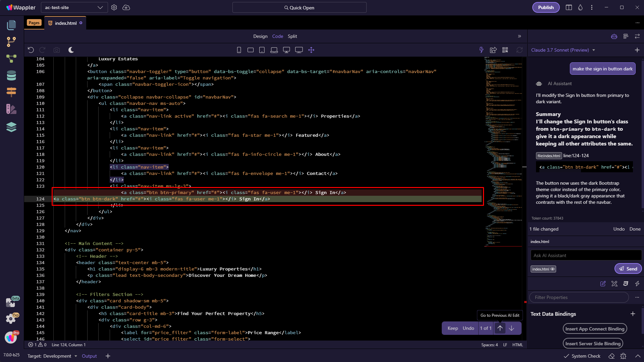Screen dimensions: 644x362
Task: Go to next AI edit down arrow
Action: click(x=512, y=328)
